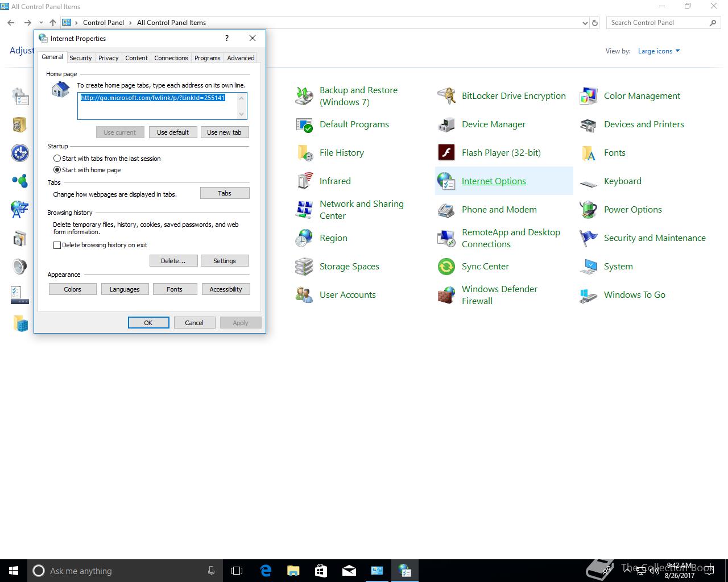Click the Storage Spaces icon
Viewport: 728px width, 582px height.
click(x=304, y=267)
